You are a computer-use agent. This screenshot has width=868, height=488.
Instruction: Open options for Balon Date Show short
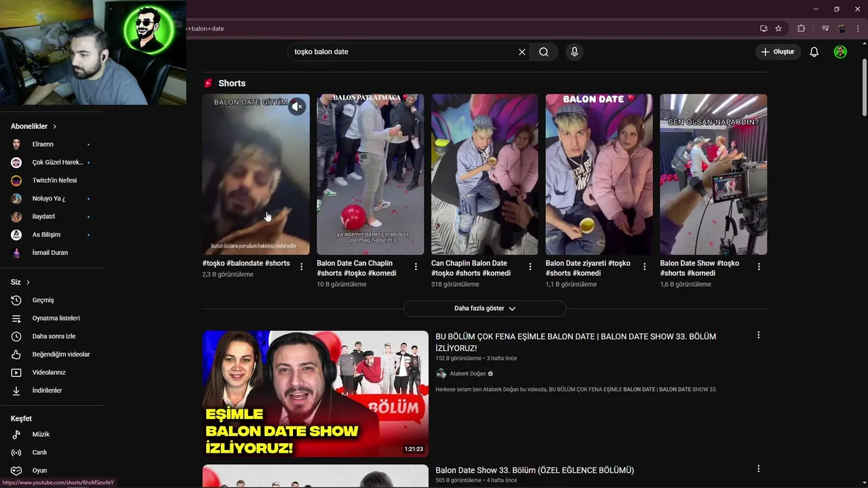759,267
